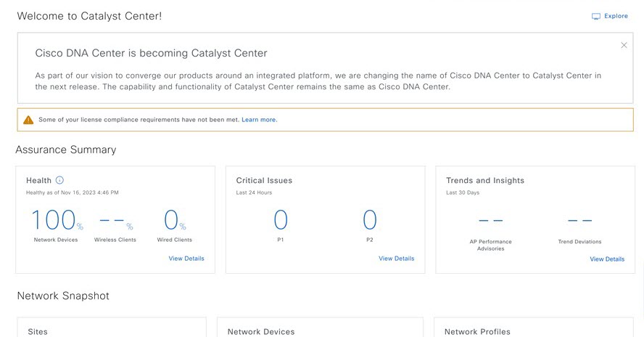Click the 100% Network Devices health value

click(57, 219)
